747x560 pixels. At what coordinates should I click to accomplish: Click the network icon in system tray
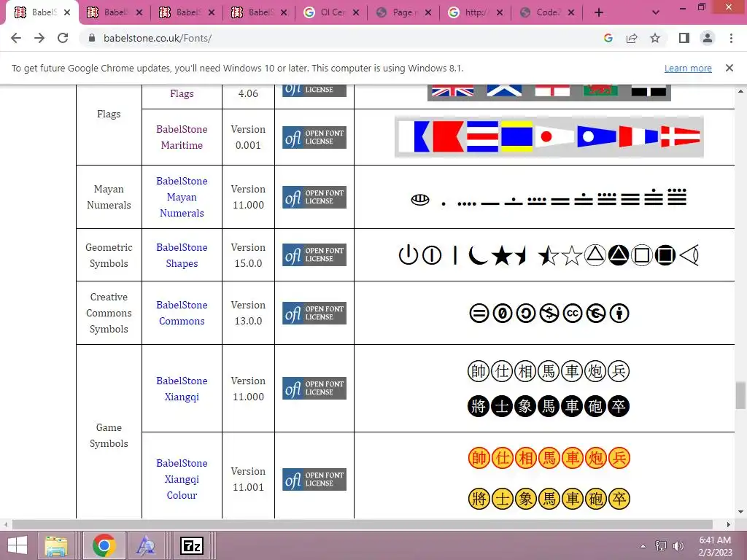[x=661, y=545]
